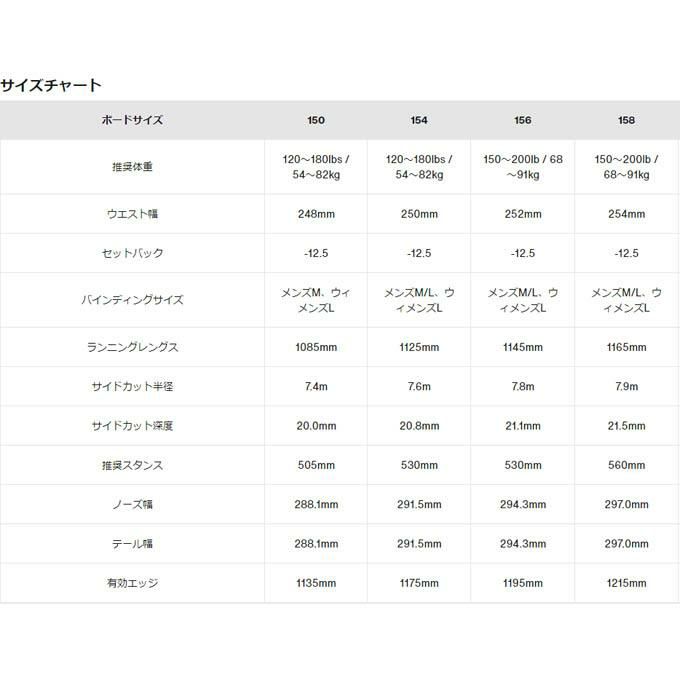The image size is (680, 680).
Task: Select the ボードサイズ header cell
Action: tap(132, 120)
